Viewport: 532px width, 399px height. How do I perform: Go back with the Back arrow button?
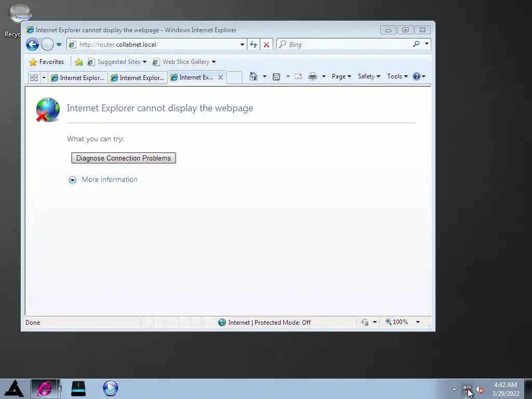(x=33, y=45)
